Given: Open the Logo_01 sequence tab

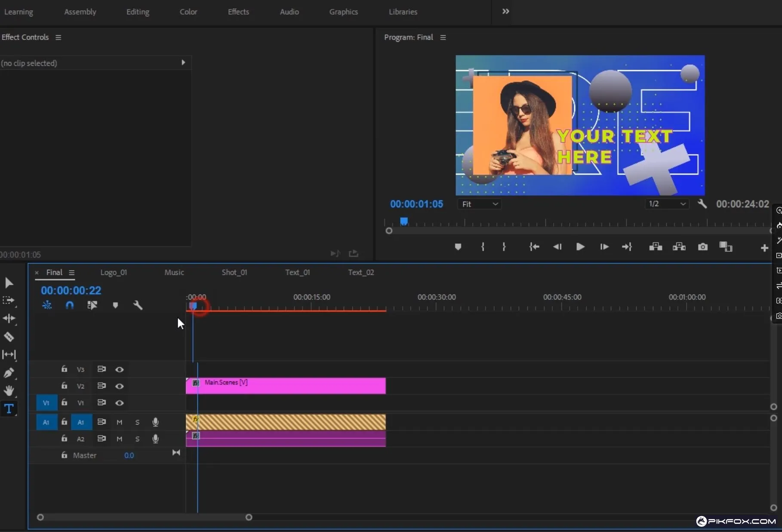Looking at the screenshot, I should [x=114, y=273].
